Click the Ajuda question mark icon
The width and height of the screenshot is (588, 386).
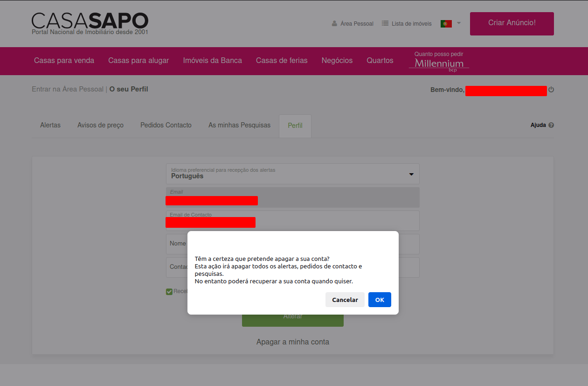click(x=551, y=125)
